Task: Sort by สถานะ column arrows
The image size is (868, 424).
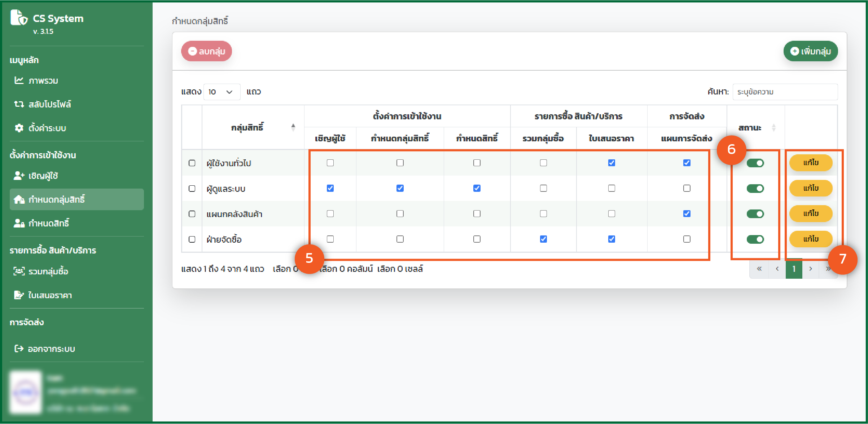Action: (x=773, y=128)
